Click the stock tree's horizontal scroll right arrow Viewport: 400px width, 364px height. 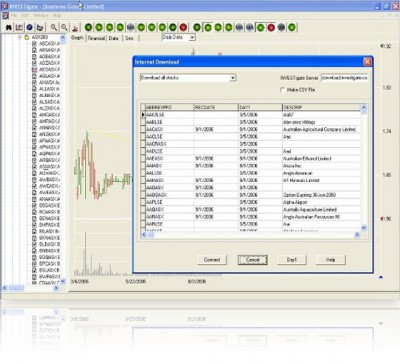pyautogui.click(x=56, y=288)
